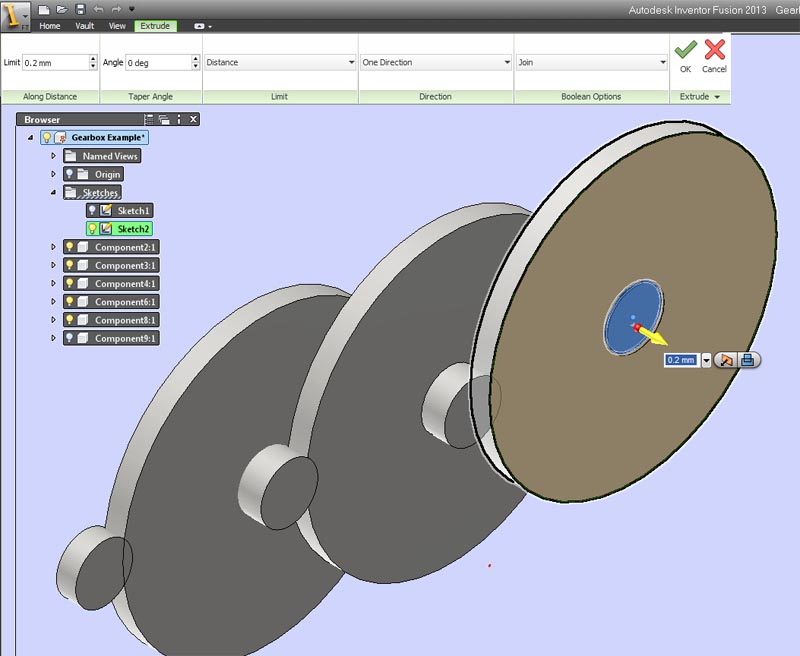This screenshot has height=656, width=800.
Task: Select the Sketches folder item
Action: 92,193
